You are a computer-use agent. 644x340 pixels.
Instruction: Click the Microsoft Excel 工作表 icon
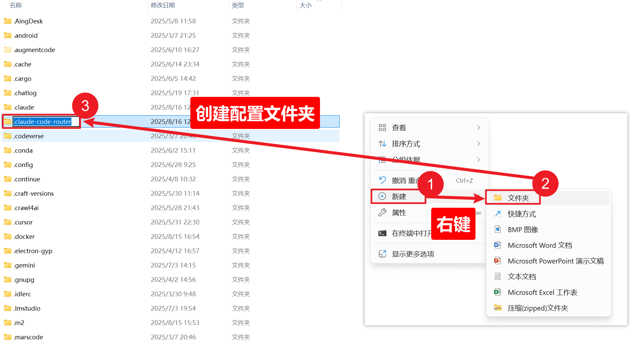coord(498,292)
